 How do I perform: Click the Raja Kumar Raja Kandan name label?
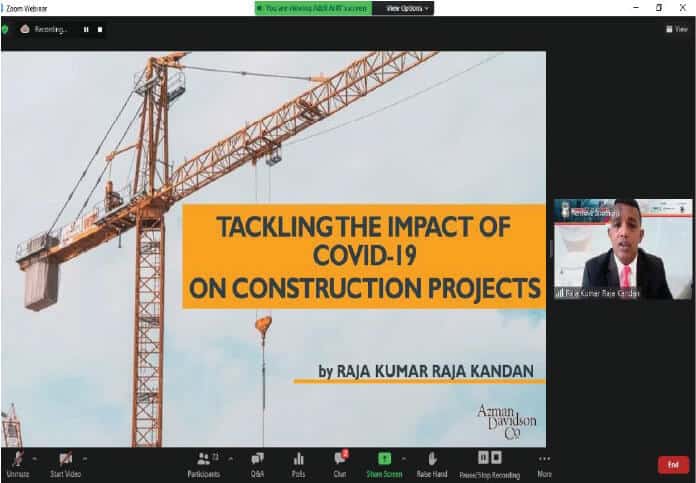[x=597, y=293]
